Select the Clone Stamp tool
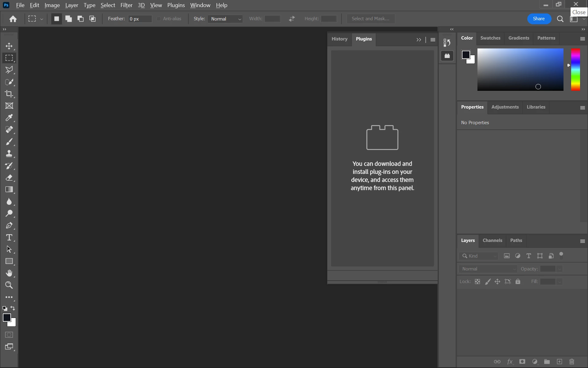 (x=9, y=154)
